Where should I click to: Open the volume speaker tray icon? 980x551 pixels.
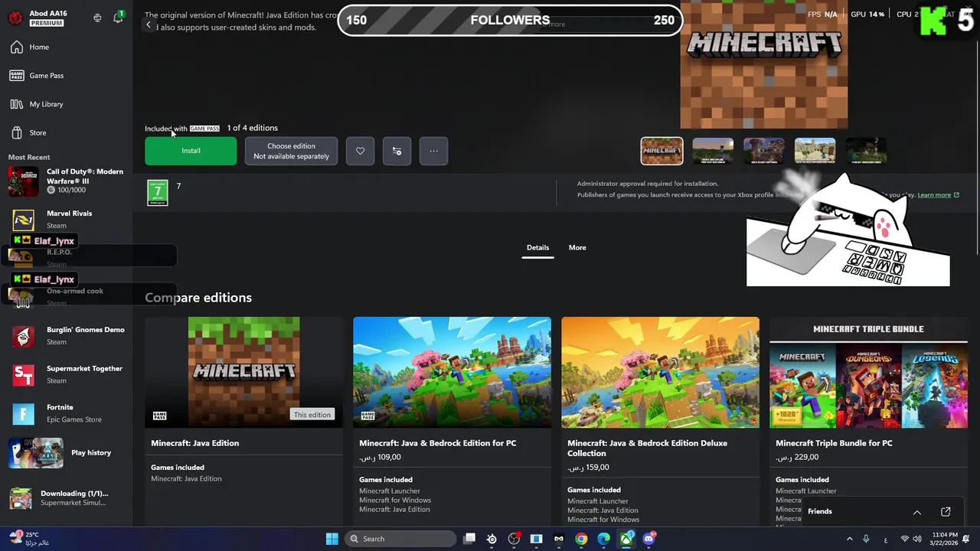(x=917, y=539)
